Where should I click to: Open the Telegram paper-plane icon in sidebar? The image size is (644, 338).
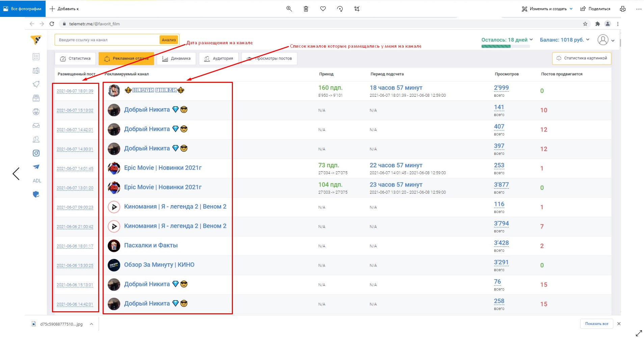[x=36, y=167]
